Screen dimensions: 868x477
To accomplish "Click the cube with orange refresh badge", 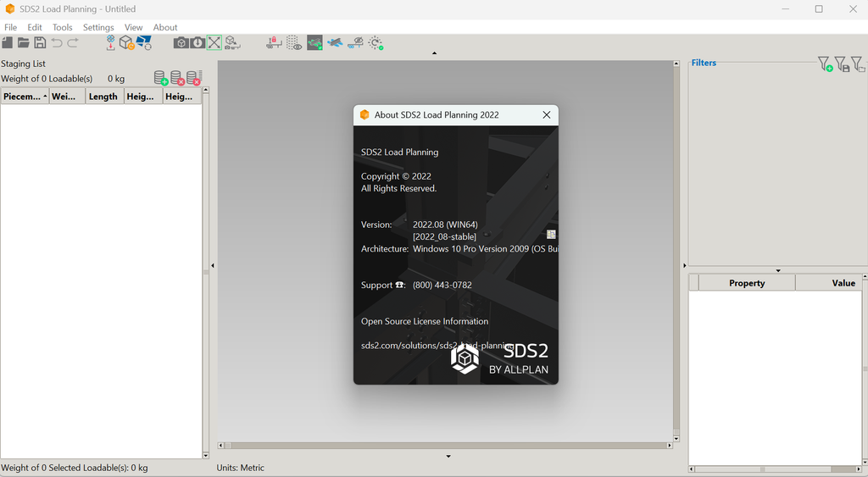I will pos(127,42).
